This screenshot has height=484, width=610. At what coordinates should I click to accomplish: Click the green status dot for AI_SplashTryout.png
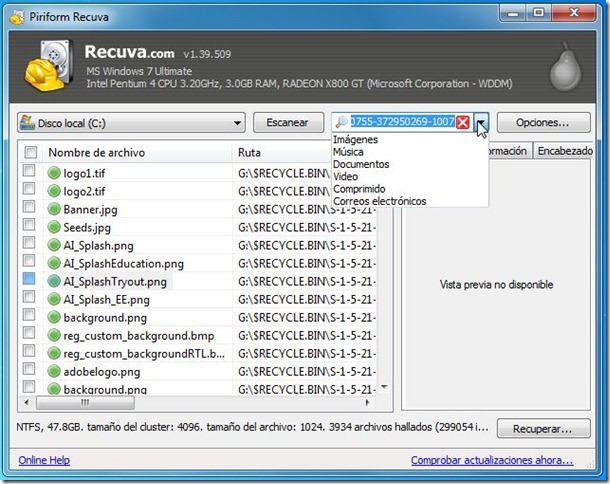[54, 281]
